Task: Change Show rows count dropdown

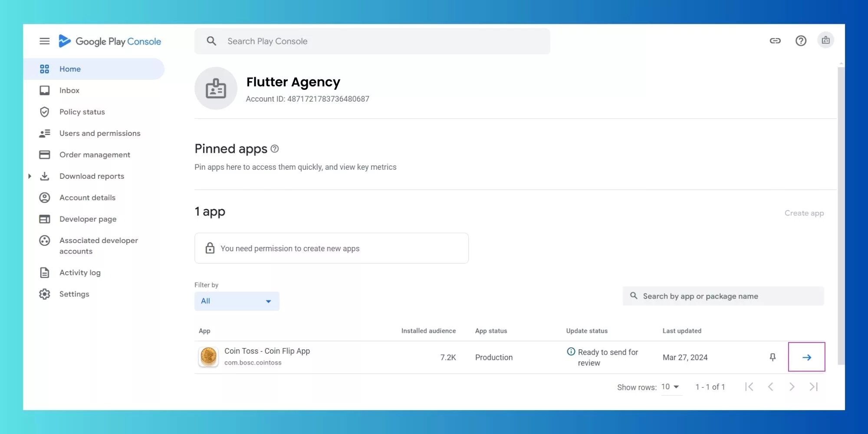Action: (671, 387)
